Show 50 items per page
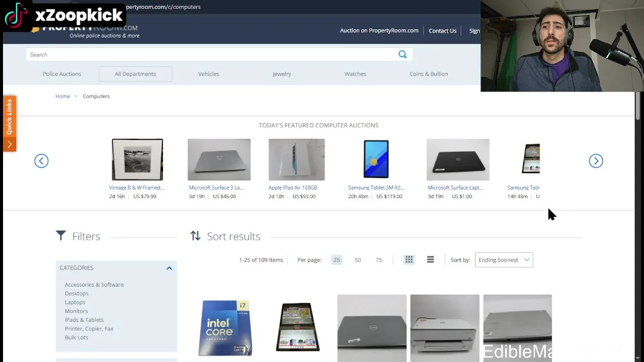The height and width of the screenshot is (362, 644). point(358,260)
